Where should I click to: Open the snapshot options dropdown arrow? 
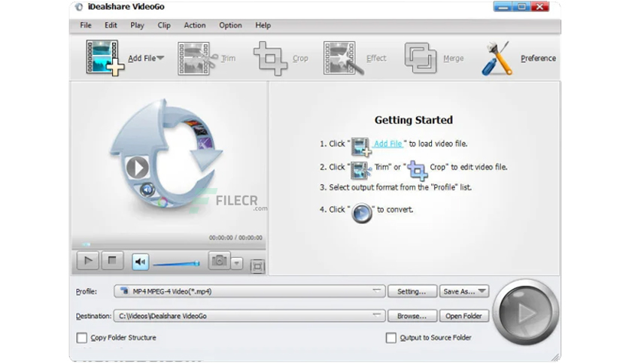click(237, 263)
